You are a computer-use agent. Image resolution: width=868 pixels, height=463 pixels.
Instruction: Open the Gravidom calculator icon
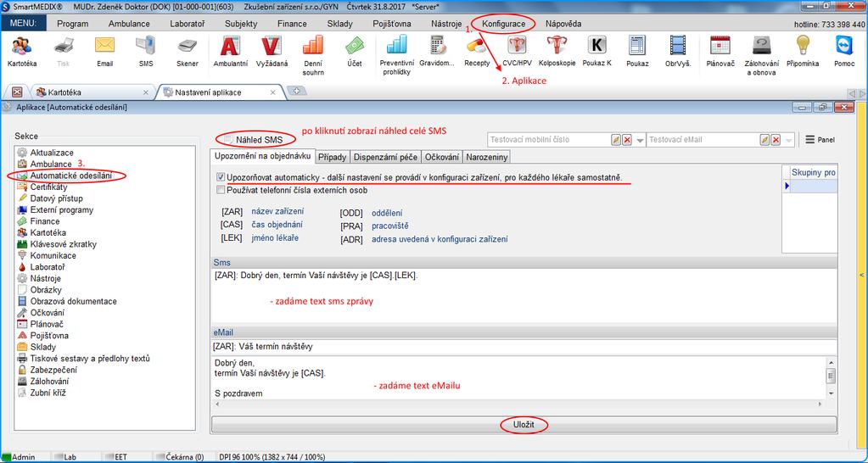coord(437,52)
